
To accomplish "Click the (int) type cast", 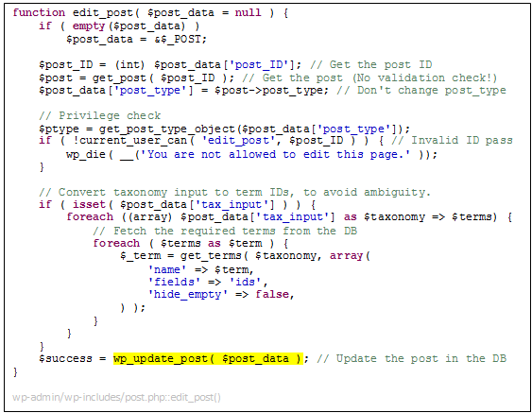I will [130, 64].
